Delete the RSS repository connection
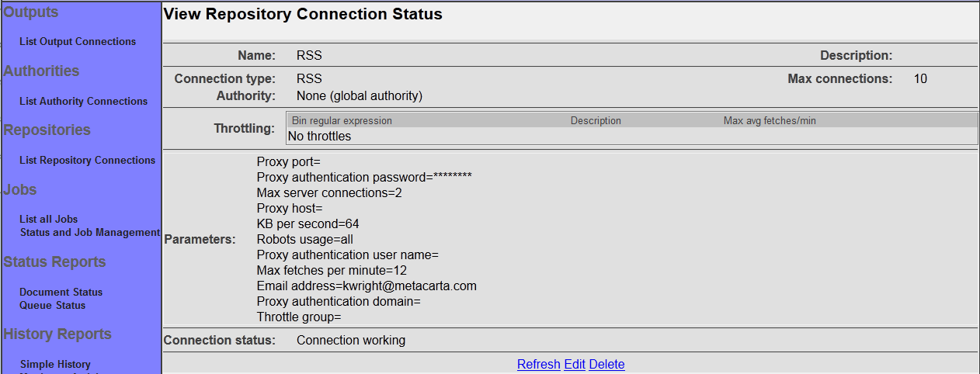Viewport: 980px width, 374px height. pyautogui.click(x=606, y=365)
